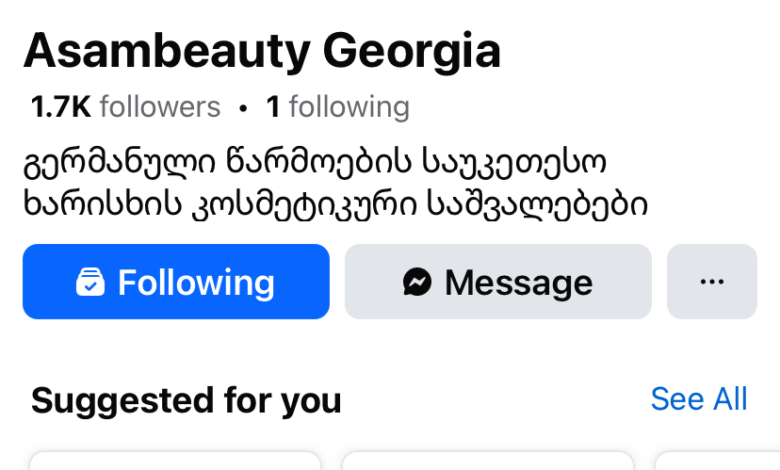This screenshot has height=470, width=780.
Task: Click the See All link
Action: (698, 399)
